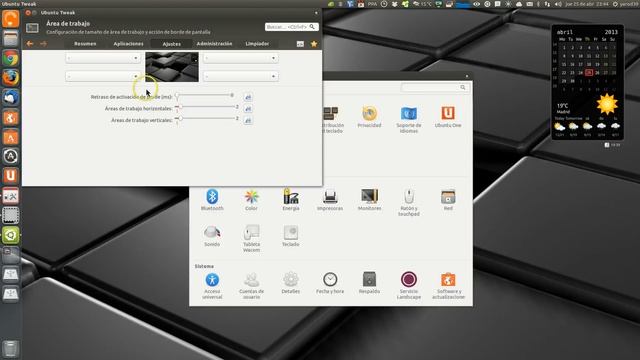
Task: Select highlighted day 25 in calendar widget
Action: pyautogui.click(x=589, y=73)
